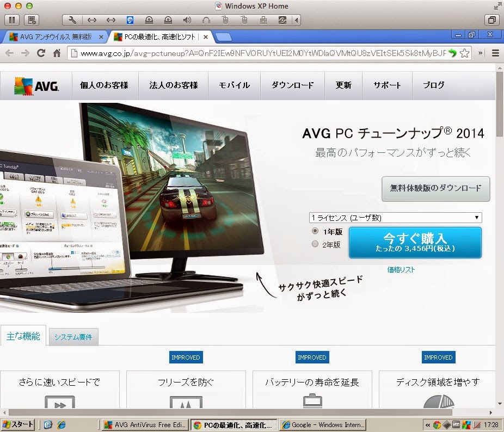504x432 pixels.
Task: Click the フリーズを防ぐ feature card
Action: (x=186, y=390)
